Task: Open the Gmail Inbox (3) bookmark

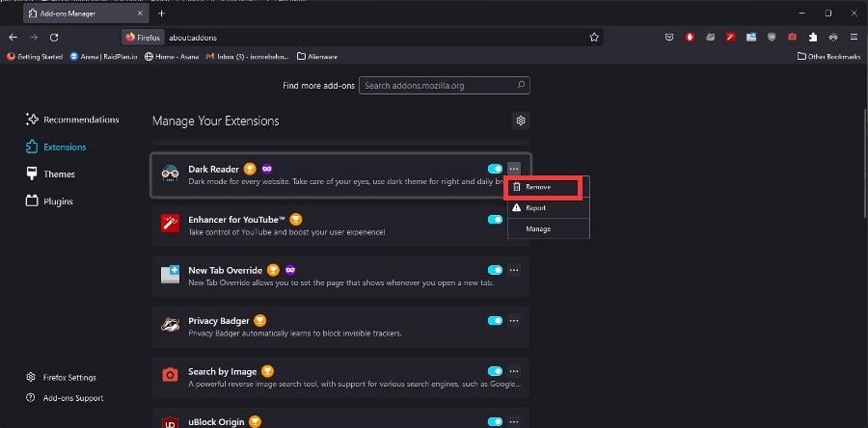Action: point(248,57)
